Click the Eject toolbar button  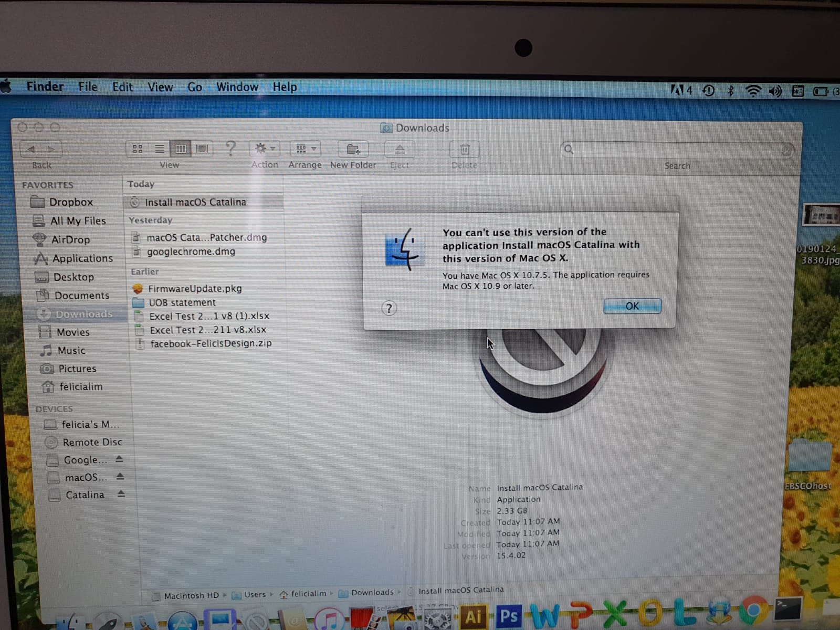click(400, 150)
